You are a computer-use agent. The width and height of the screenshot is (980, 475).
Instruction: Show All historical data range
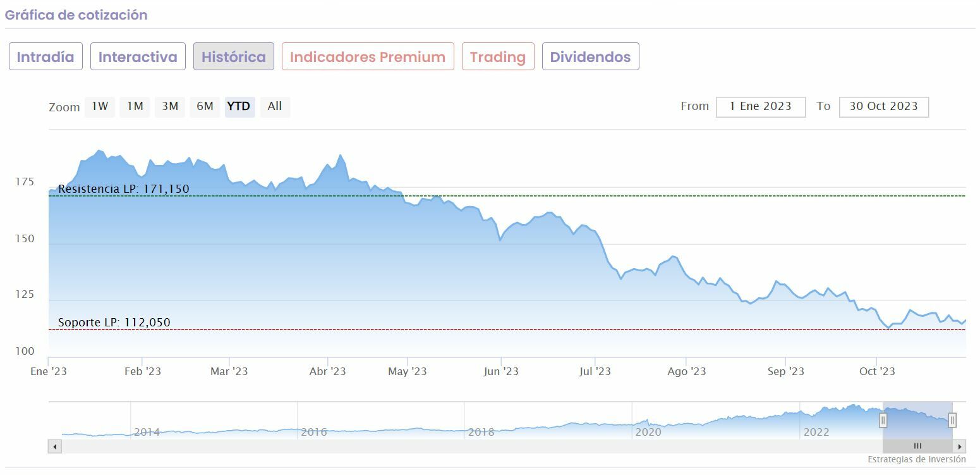tap(274, 106)
